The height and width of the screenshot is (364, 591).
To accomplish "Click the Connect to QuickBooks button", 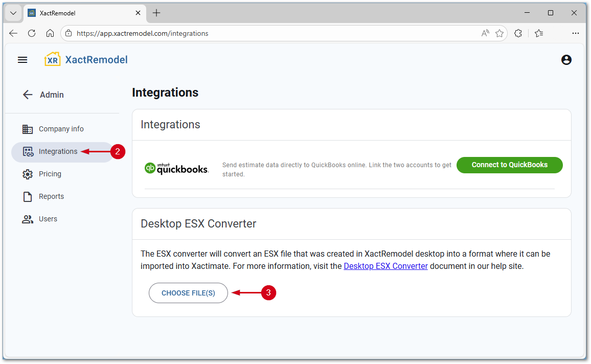I will [509, 165].
